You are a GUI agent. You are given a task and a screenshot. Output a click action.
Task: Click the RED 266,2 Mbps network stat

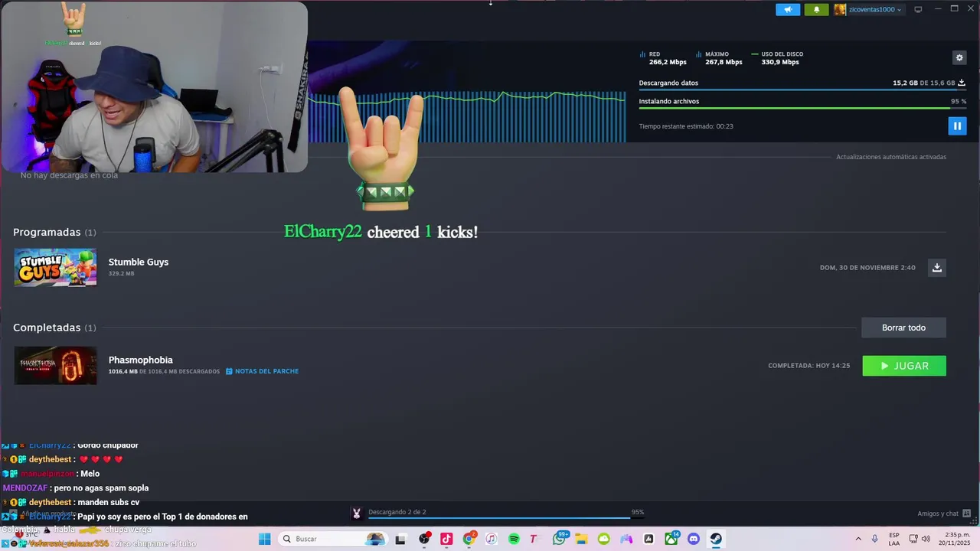pyautogui.click(x=663, y=58)
